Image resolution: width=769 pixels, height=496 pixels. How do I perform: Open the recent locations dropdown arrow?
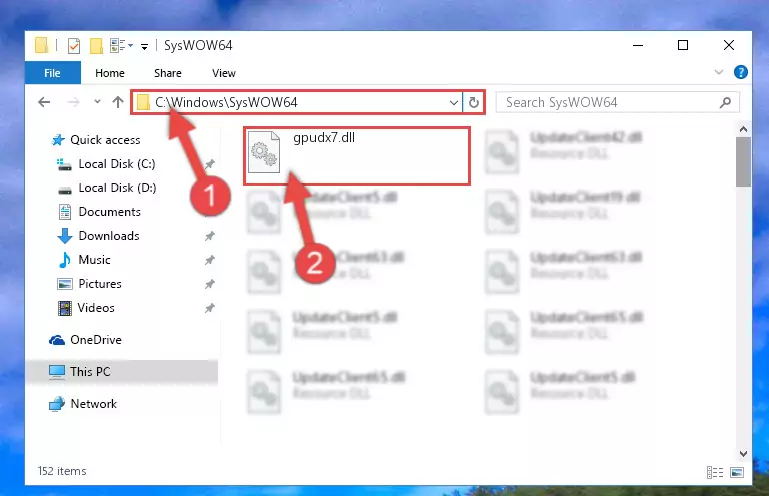point(97,102)
